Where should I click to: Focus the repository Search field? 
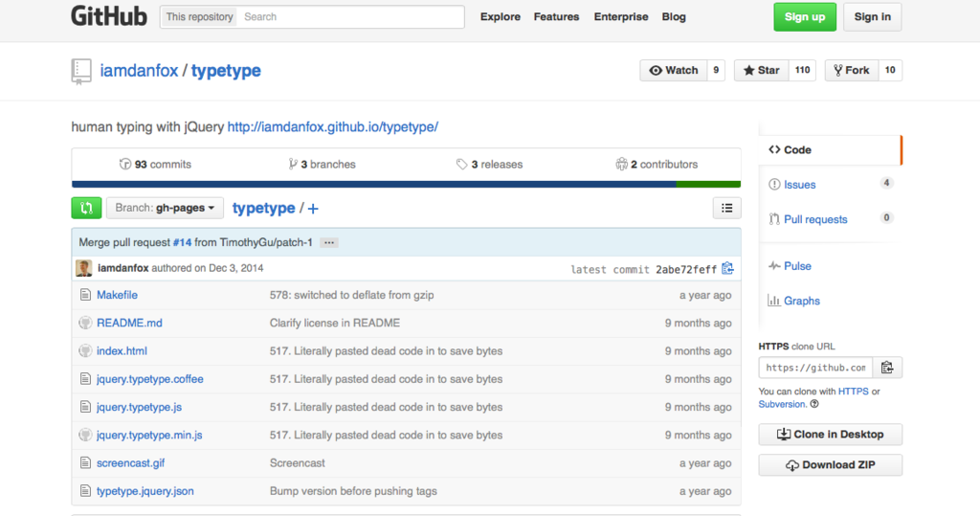coord(351,17)
